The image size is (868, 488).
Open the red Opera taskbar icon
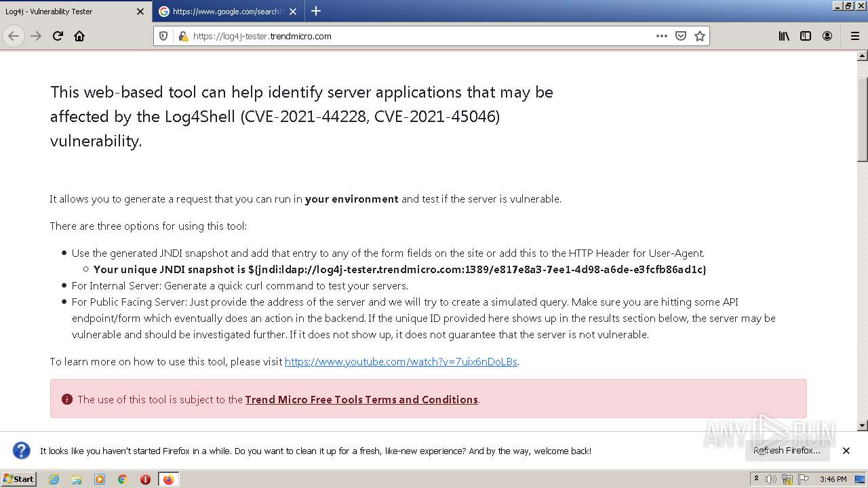point(145,479)
